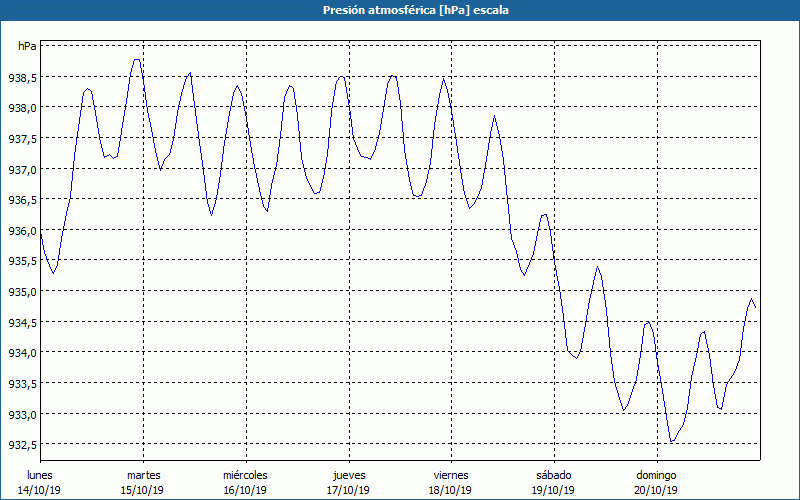Click the 20/10/19 date label
The width and height of the screenshot is (800, 500).
656,490
